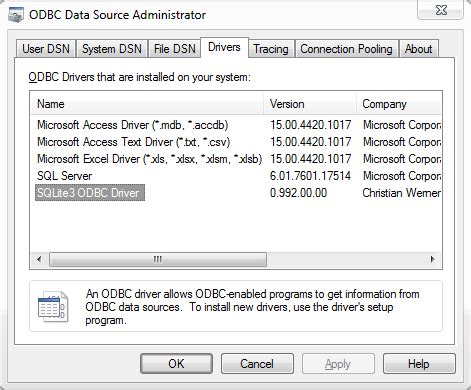Open Help for this dialog
Viewport: 471px width, 390px height.
point(419,363)
